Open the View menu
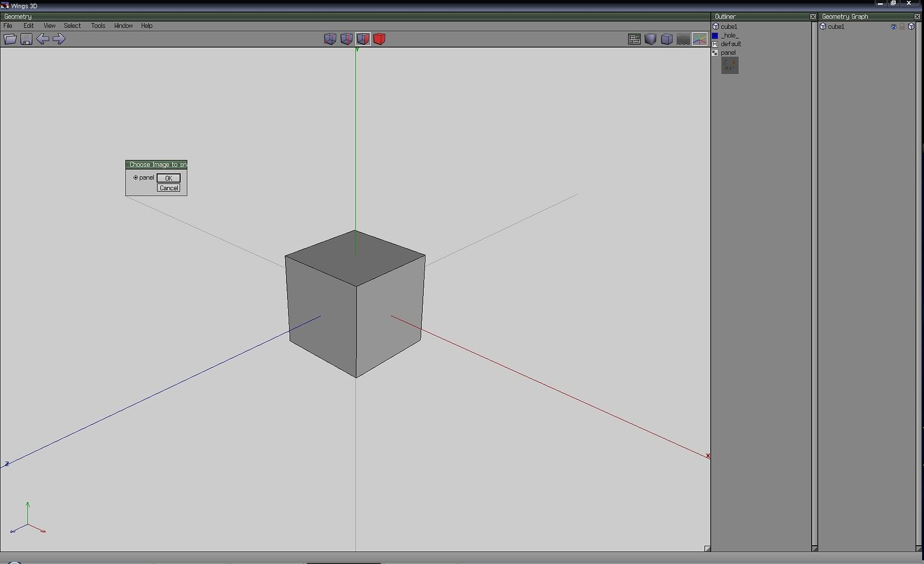924x564 pixels. point(50,26)
